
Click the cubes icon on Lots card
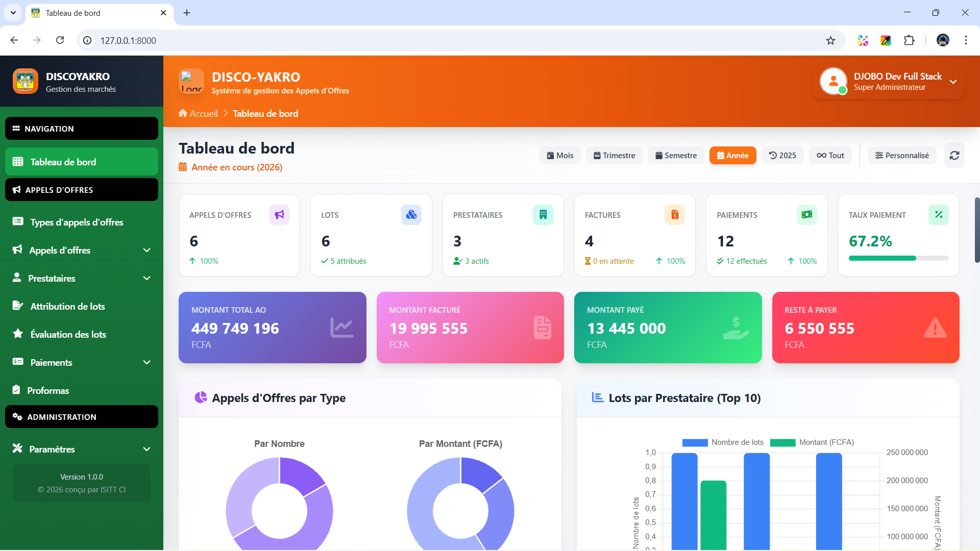(411, 215)
